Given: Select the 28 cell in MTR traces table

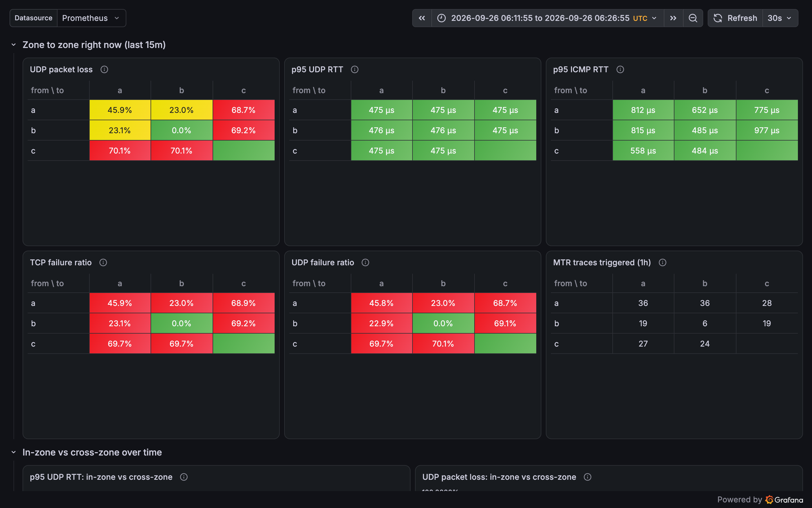Looking at the screenshot, I should (x=767, y=303).
